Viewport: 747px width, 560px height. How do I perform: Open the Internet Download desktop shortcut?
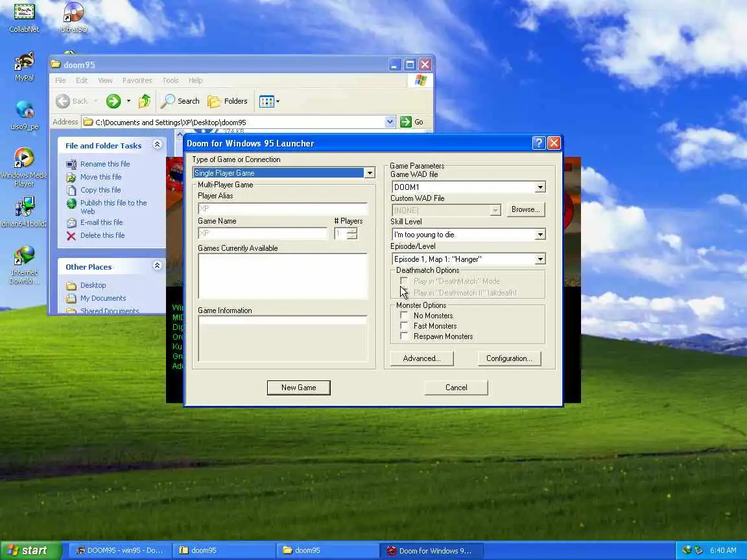point(24,264)
